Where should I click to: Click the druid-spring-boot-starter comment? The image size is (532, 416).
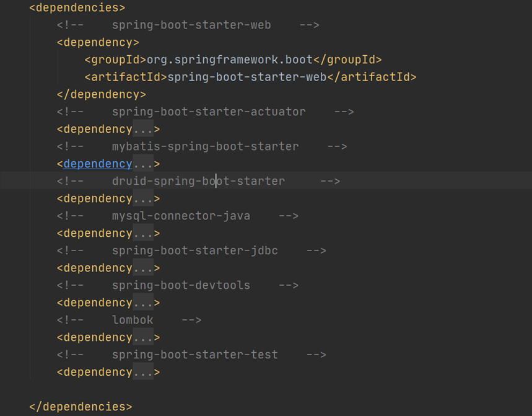(198, 181)
